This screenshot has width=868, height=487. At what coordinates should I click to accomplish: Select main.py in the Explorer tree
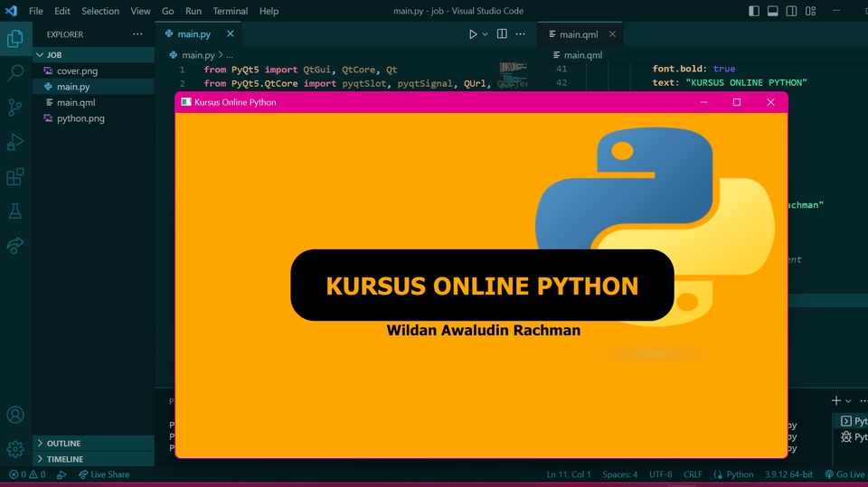[93, 87]
